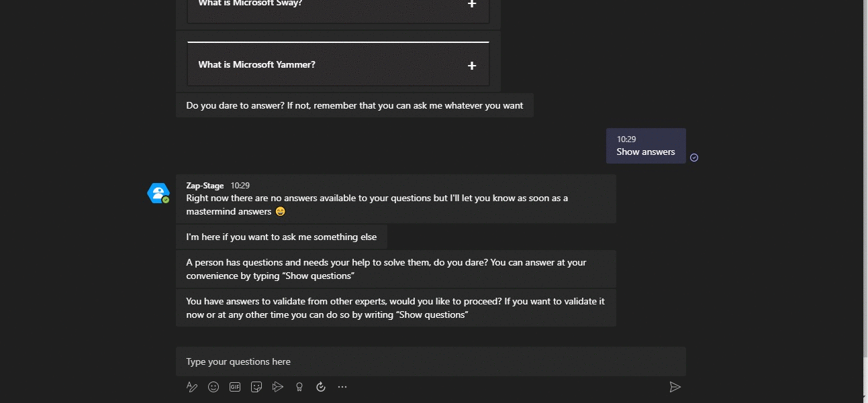Open more messaging extensions (three dots)

pyautogui.click(x=342, y=387)
